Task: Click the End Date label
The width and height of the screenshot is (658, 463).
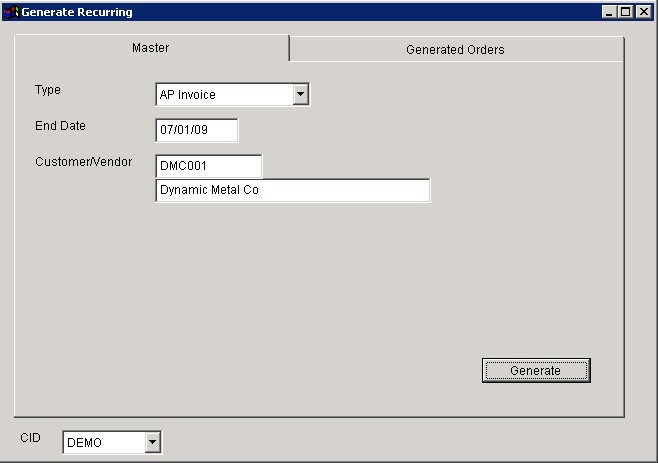Action: [60, 126]
